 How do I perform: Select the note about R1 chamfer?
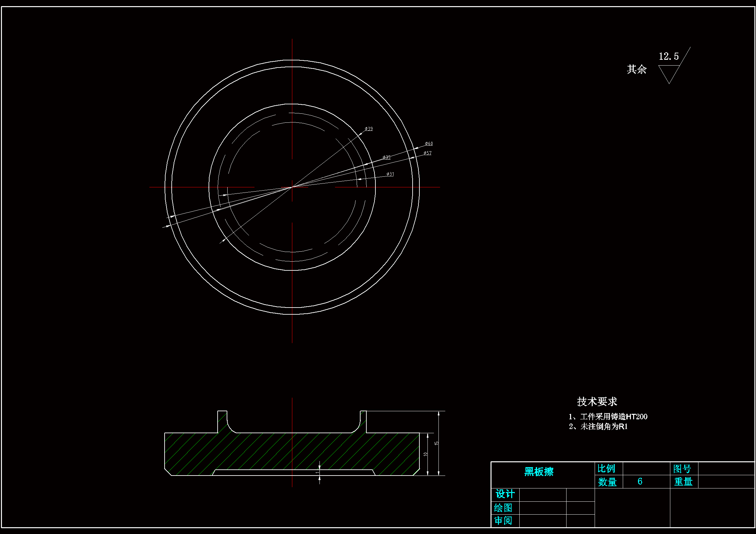tap(598, 427)
